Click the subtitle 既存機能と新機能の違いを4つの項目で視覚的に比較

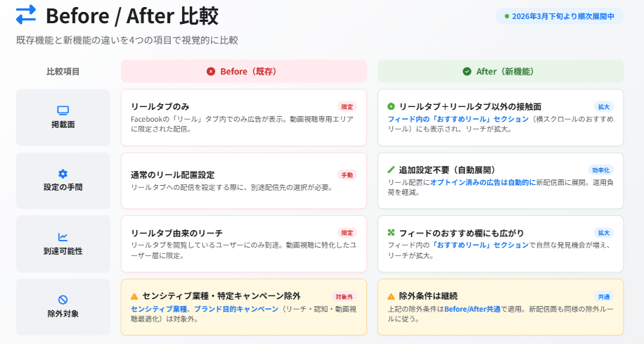tap(127, 40)
